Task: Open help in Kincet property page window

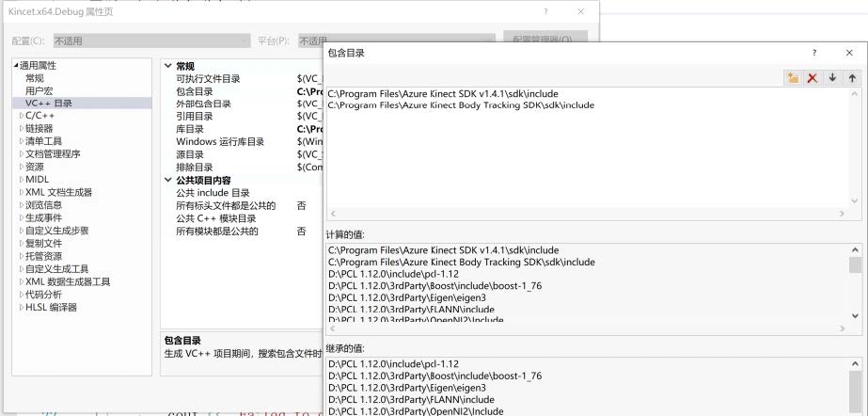Action: click(545, 11)
